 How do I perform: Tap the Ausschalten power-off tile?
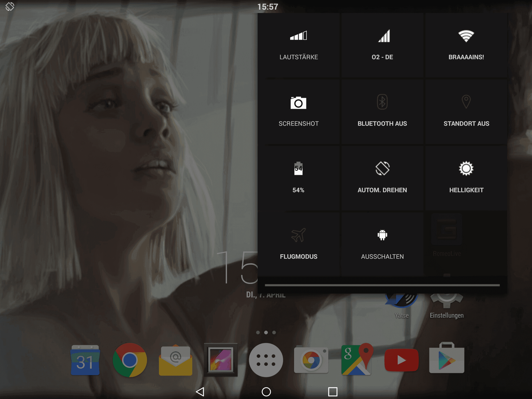(x=382, y=245)
